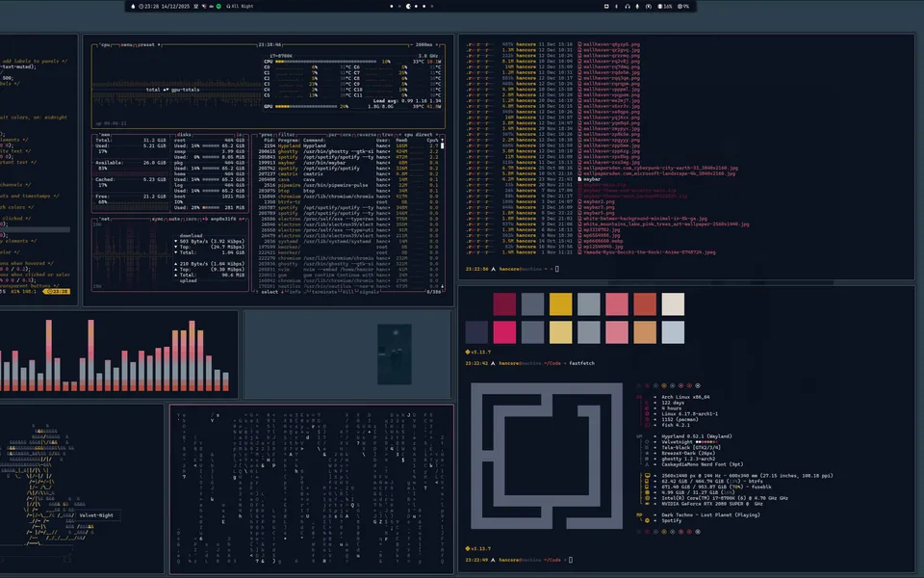Click the total gpu-totals graph selector in btop
Viewport: 924px width, 578px height.
172,91
